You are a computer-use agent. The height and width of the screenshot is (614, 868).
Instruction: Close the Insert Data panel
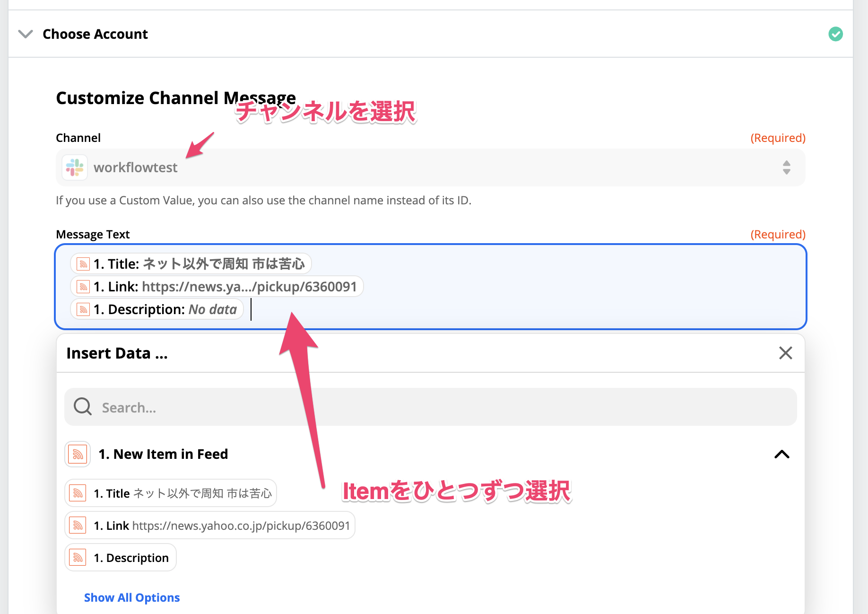point(785,353)
